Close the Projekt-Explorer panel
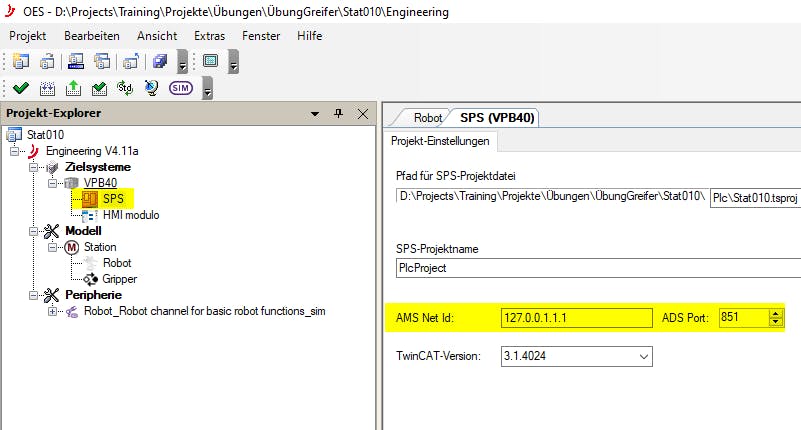 [x=362, y=114]
